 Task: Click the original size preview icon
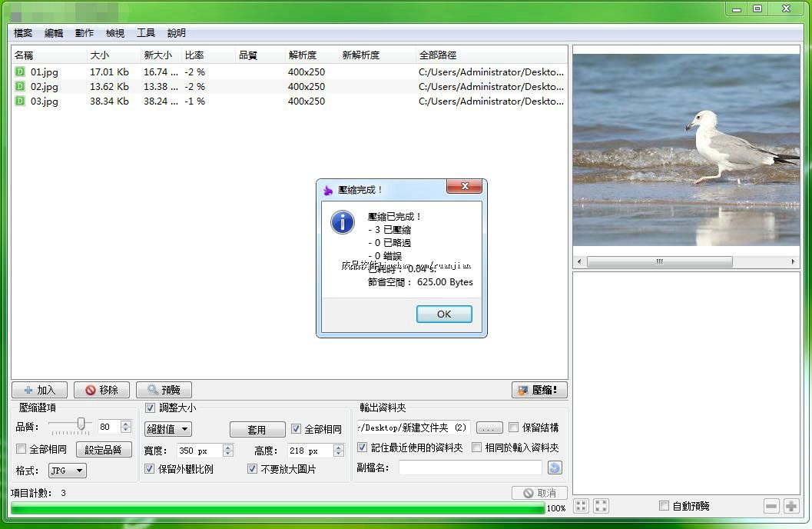582,506
